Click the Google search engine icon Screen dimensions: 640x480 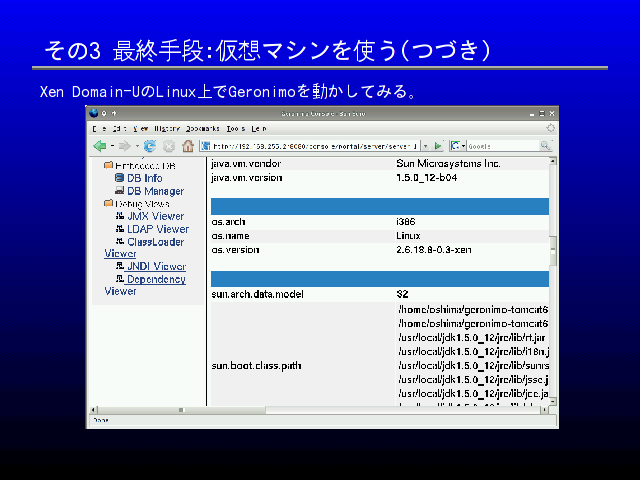tap(455, 145)
